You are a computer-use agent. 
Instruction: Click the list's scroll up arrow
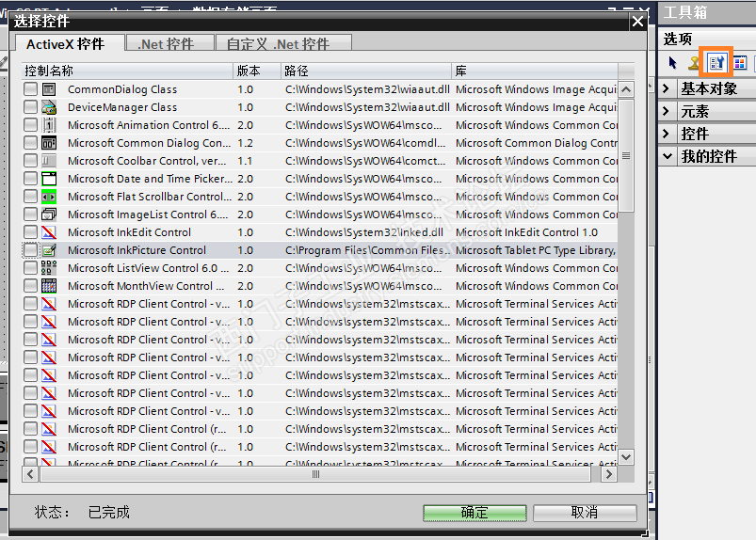(x=626, y=89)
